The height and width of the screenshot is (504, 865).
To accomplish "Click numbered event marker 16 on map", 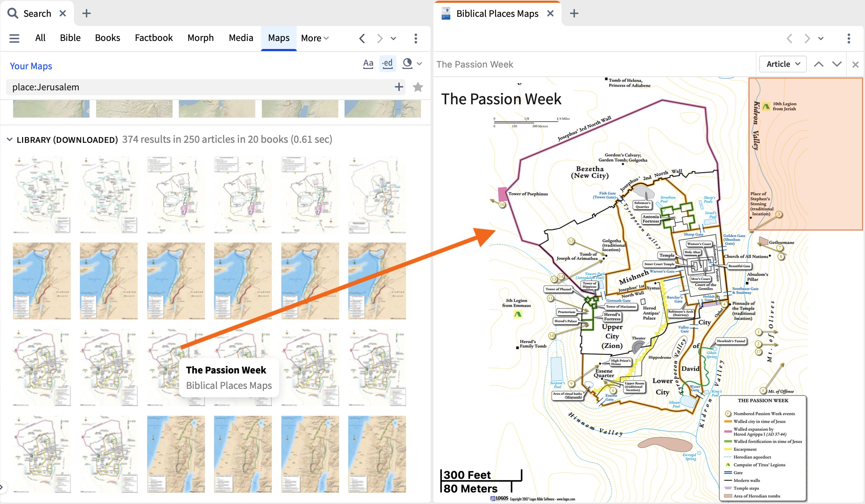I will click(502, 204).
